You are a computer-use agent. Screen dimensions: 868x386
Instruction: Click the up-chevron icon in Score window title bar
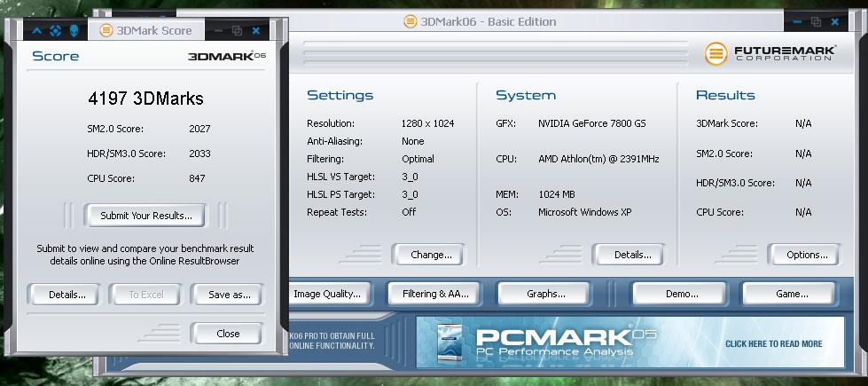tap(37, 31)
